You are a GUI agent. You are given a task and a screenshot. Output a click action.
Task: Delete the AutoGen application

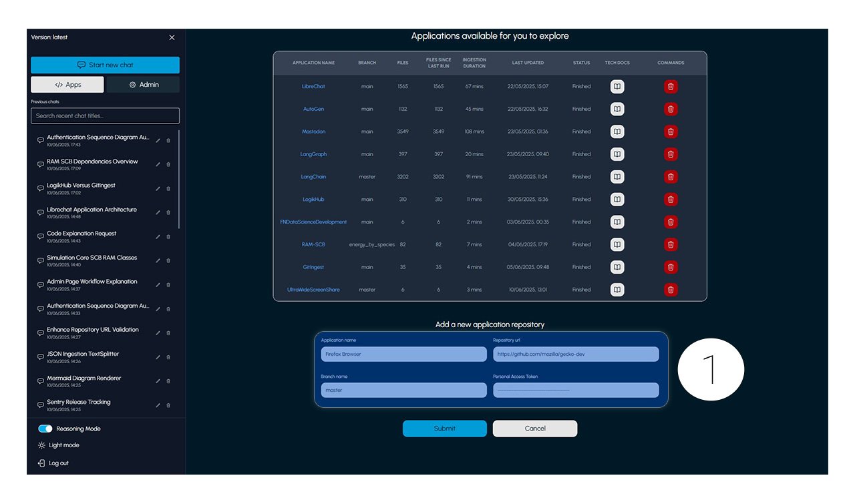(671, 109)
